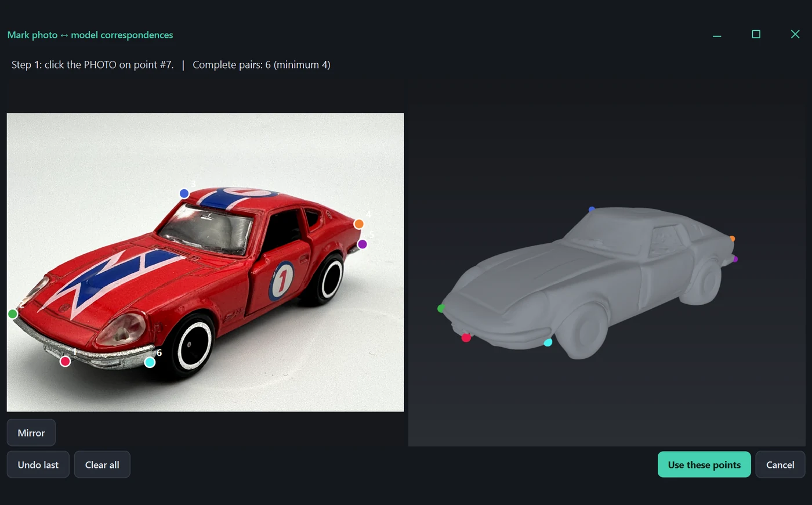Pick the purple point on model bumper
Screen dimensions: 812x505
pyautogui.click(x=735, y=259)
